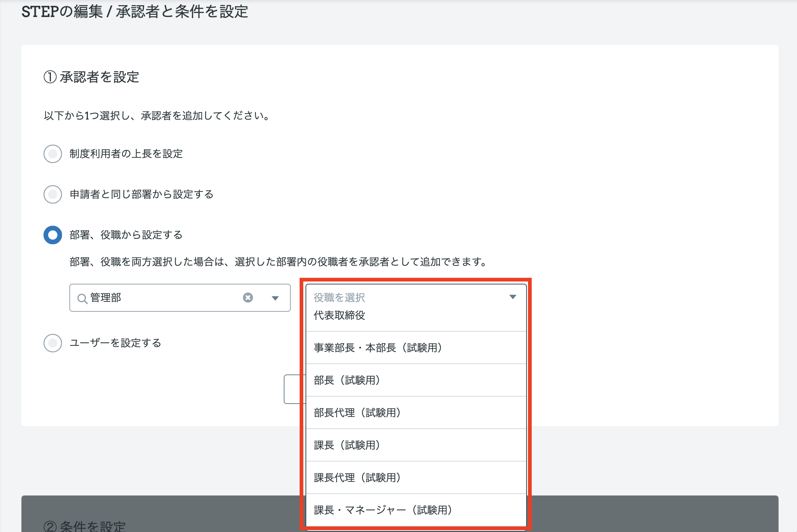Viewport: 797px width, 532px height.
Task: Clear 管理部 with the x icon
Action: point(248,297)
